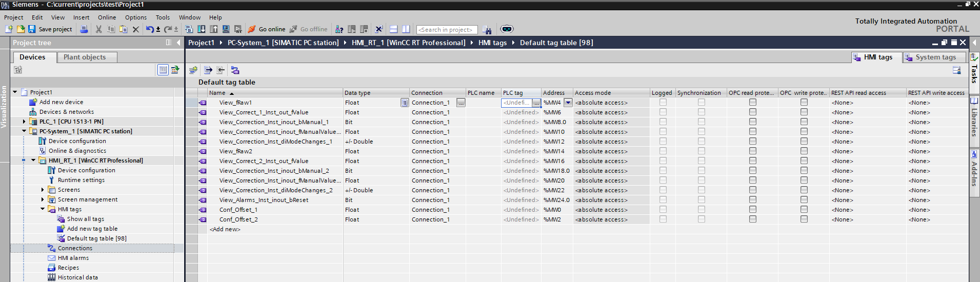The image size is (980, 282).
Task: Open the Address dropdown arrow for %MW4
Action: point(568,103)
